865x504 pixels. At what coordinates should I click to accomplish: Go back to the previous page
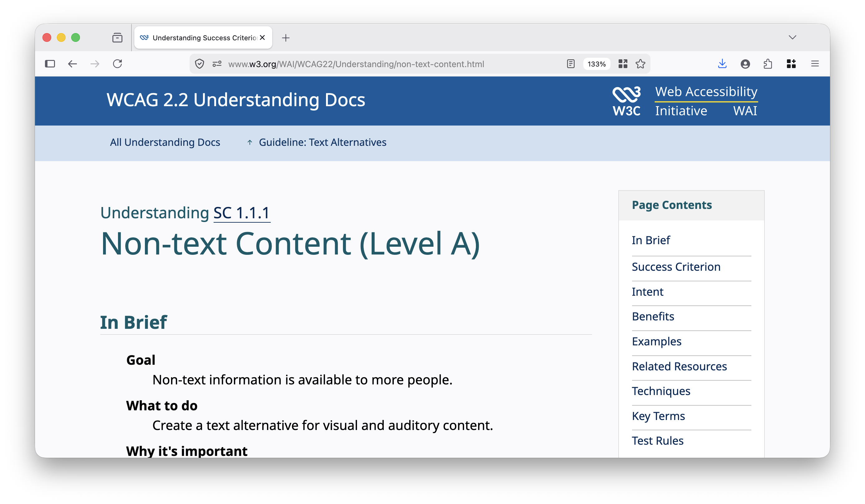point(72,64)
